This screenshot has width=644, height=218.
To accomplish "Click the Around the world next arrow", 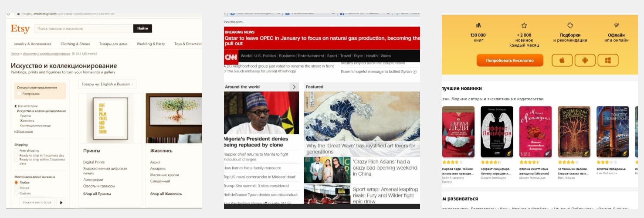I will click(294, 87).
